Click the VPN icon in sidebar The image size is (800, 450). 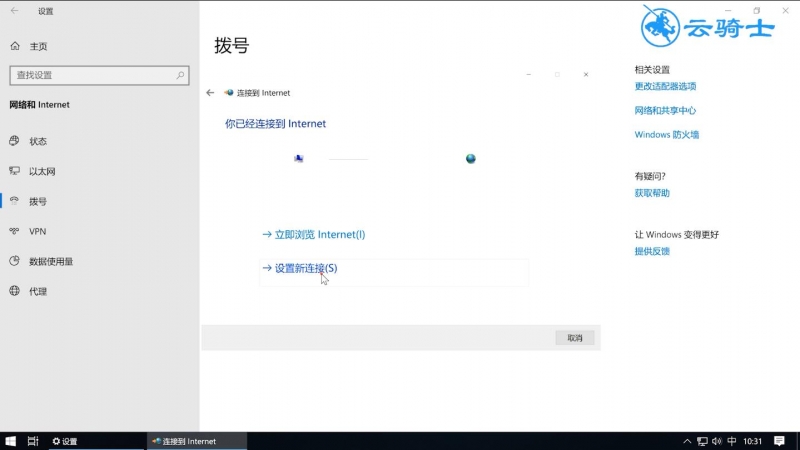coord(14,231)
